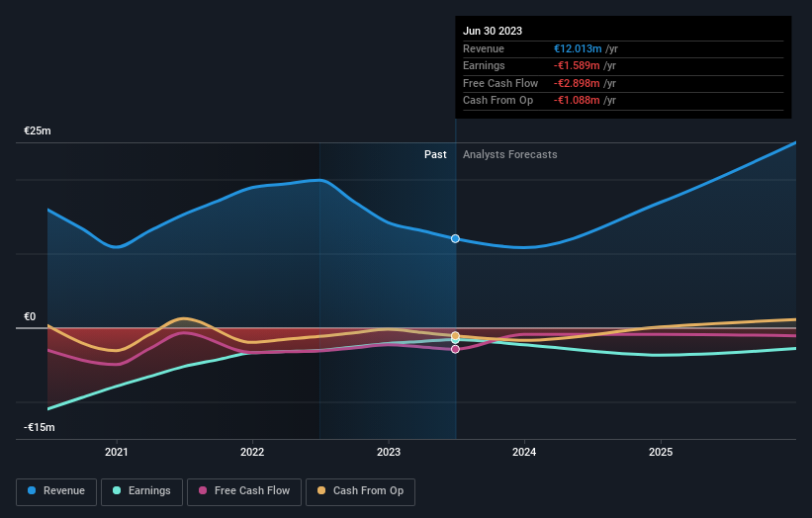Click the 2023 x-axis label
Image resolution: width=812 pixels, height=518 pixels.
point(389,453)
